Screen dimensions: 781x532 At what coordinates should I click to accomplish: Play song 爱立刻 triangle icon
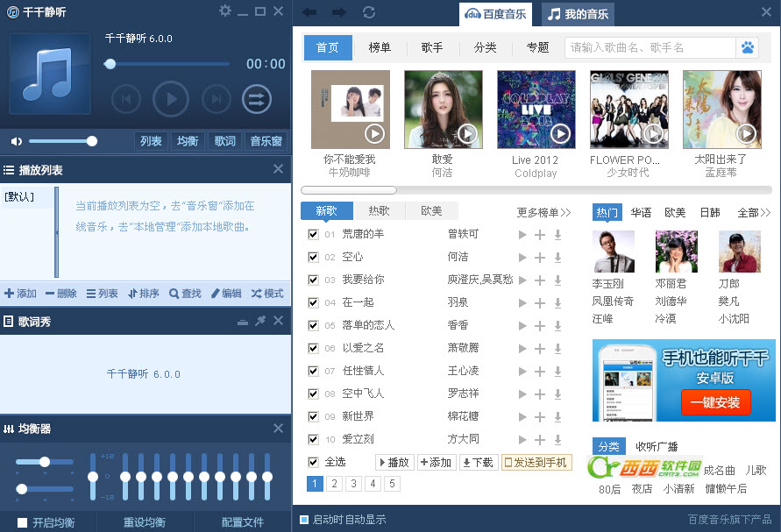[522, 440]
